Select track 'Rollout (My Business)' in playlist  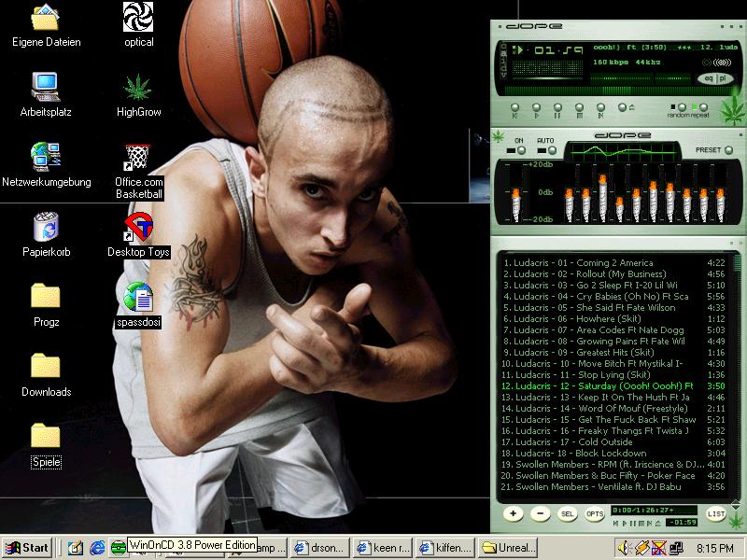point(614,273)
